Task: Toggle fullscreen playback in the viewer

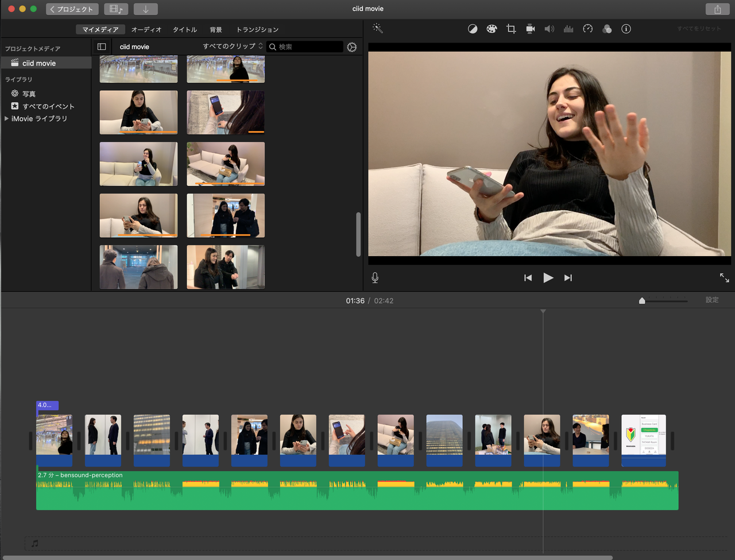Action: (724, 278)
